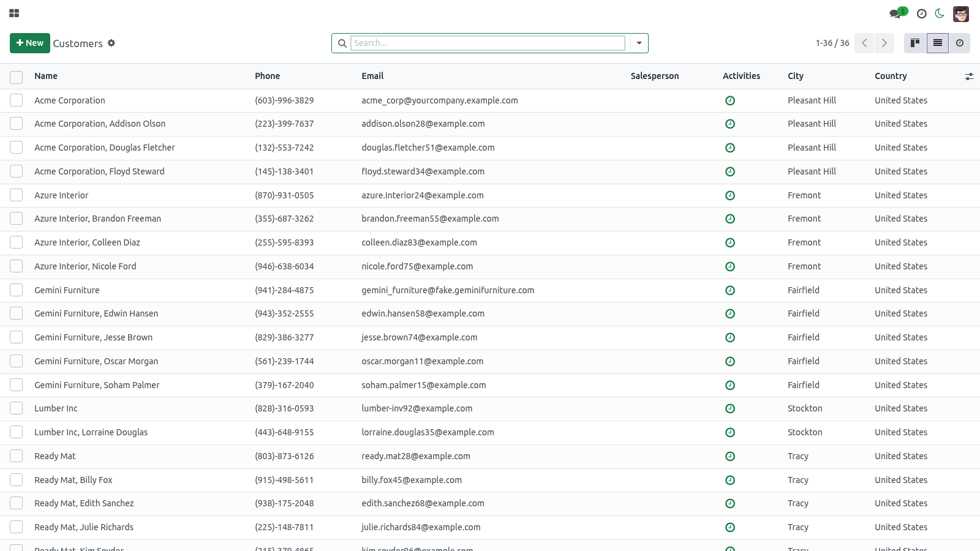
Task: Switch to kanban view
Action: pos(915,43)
